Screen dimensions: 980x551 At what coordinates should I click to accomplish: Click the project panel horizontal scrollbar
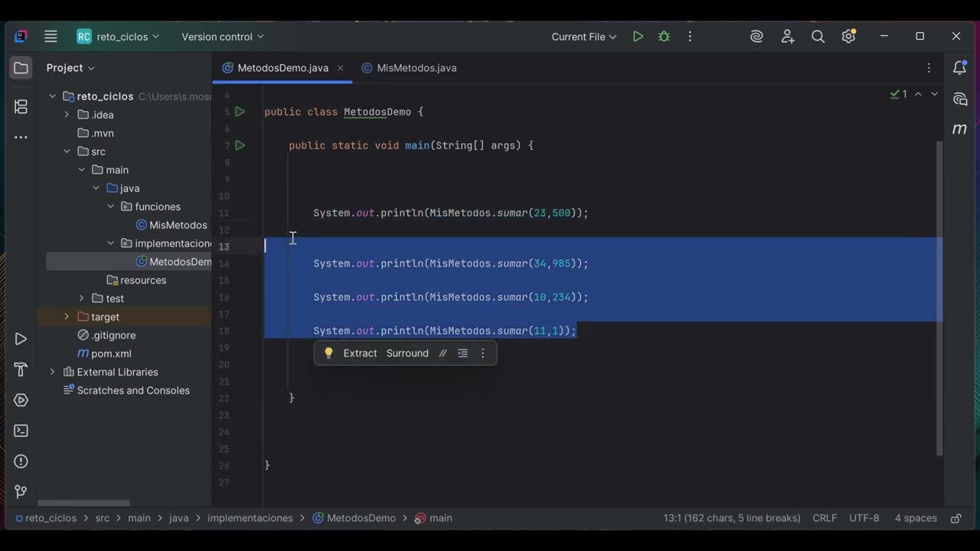click(x=83, y=504)
